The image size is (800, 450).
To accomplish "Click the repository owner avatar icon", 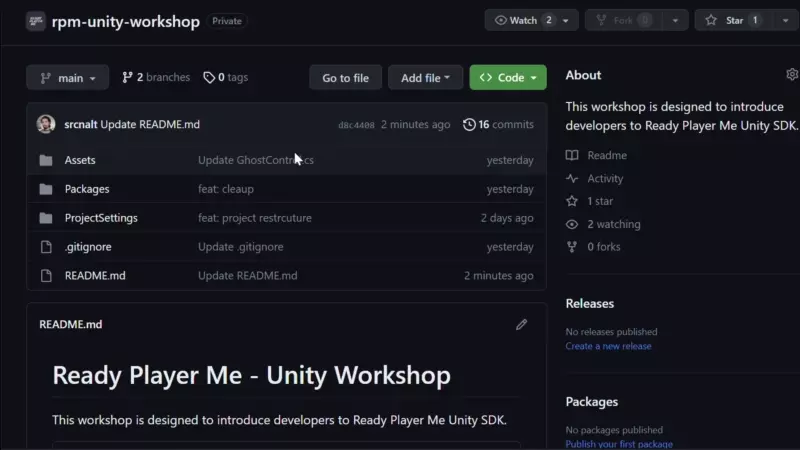I will (36, 21).
